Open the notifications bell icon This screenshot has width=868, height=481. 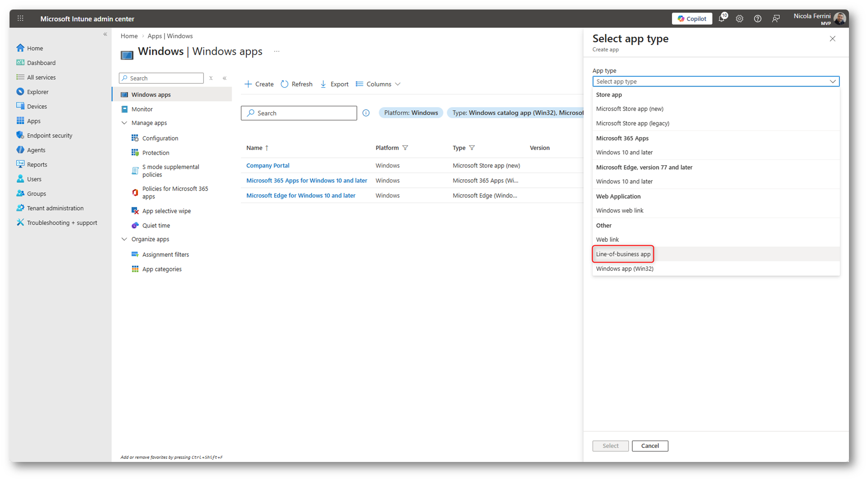[x=722, y=19]
